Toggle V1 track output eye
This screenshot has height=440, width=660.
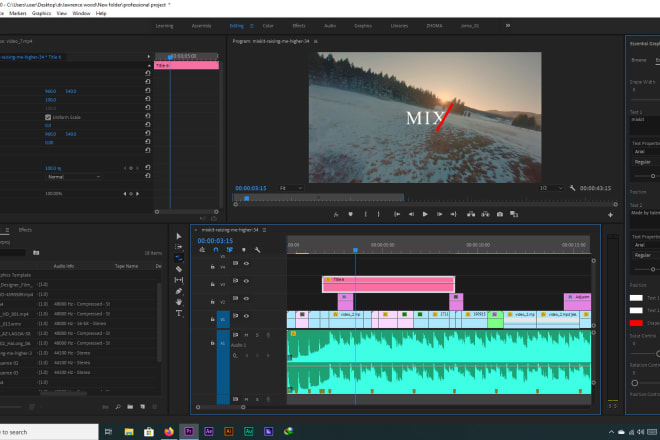pos(246,316)
